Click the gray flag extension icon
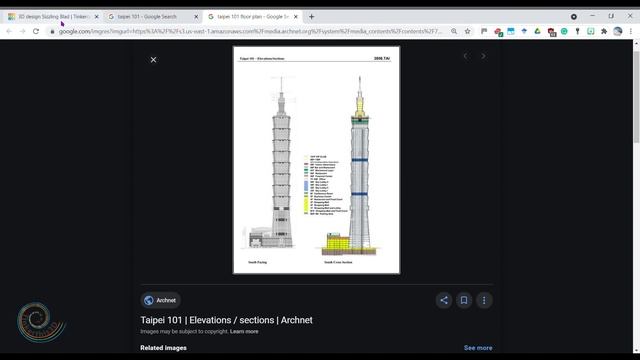Screen dimensions: 640x360 484,31
